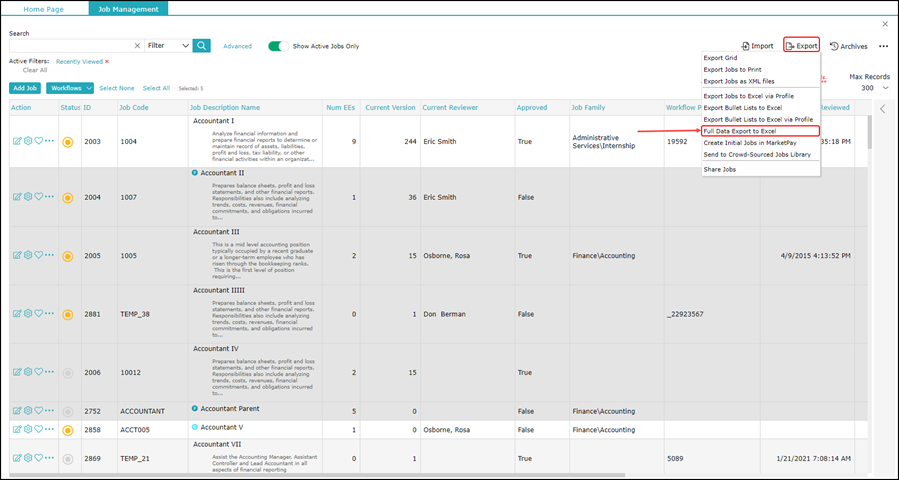Select status radio for job 2003
The width and height of the screenshot is (899, 480).
point(68,142)
